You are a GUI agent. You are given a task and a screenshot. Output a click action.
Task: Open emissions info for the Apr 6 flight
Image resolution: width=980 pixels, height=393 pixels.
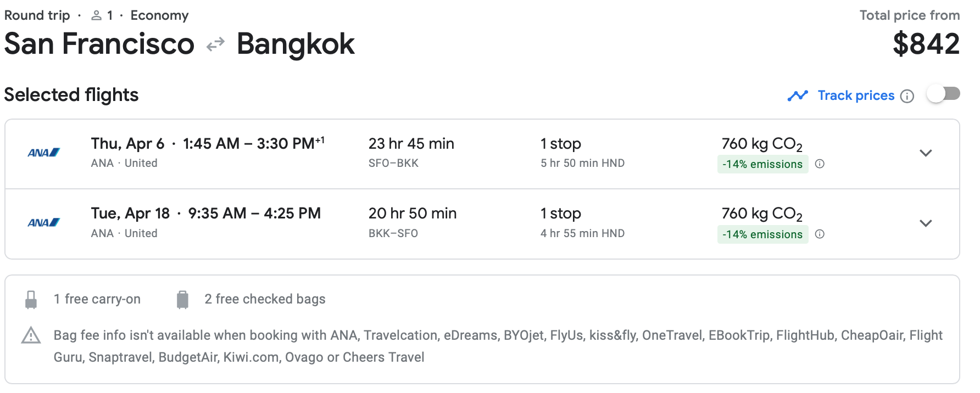pyautogui.click(x=820, y=164)
